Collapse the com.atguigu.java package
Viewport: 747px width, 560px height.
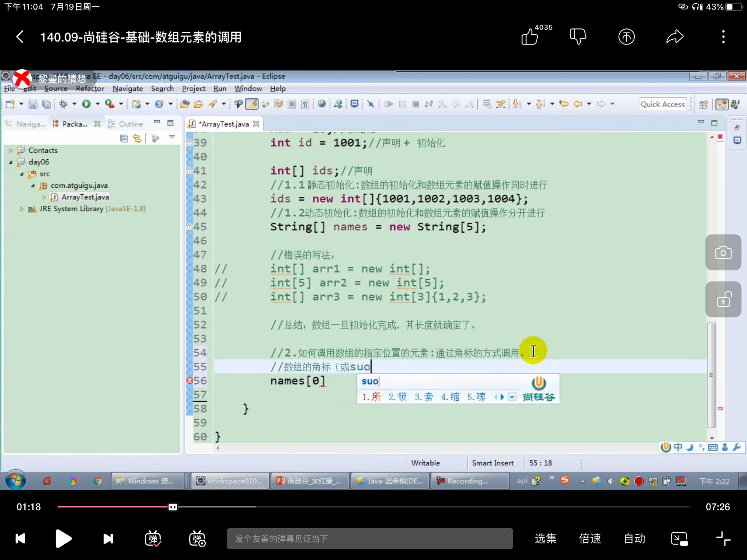pyautogui.click(x=33, y=186)
